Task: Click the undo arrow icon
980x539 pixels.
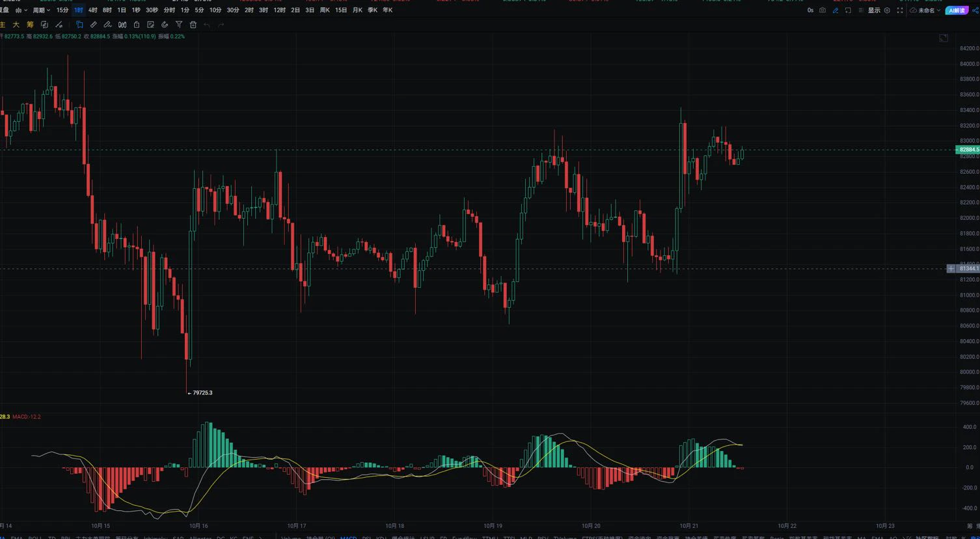Action: (x=207, y=25)
